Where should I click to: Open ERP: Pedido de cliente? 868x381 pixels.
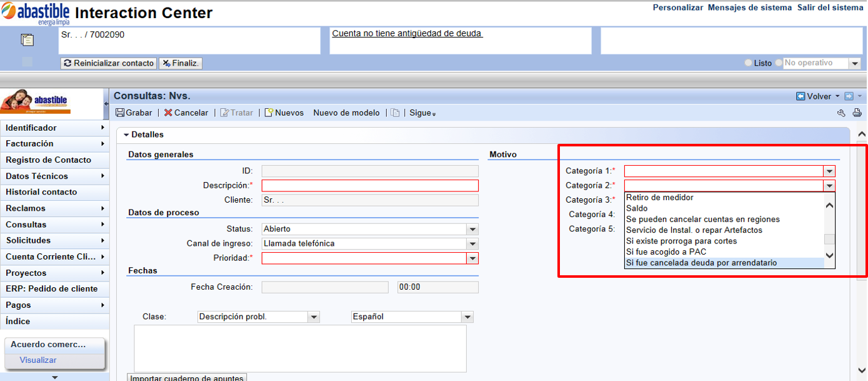click(54, 289)
